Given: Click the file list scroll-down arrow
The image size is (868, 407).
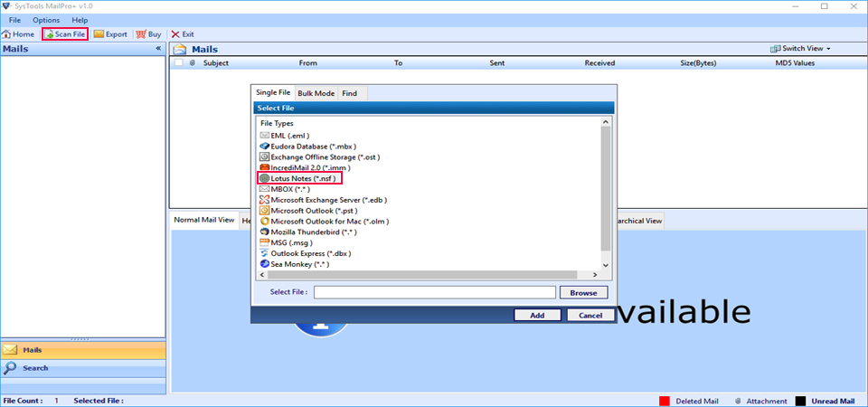Looking at the screenshot, I should click(606, 266).
